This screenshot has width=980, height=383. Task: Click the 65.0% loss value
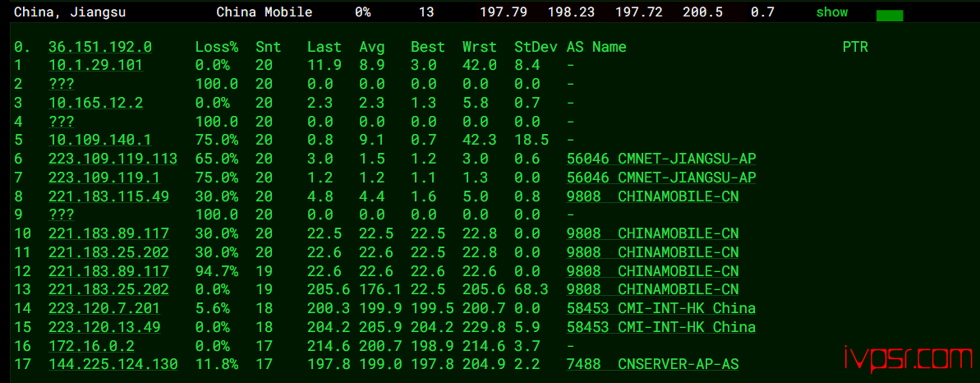[x=216, y=159]
